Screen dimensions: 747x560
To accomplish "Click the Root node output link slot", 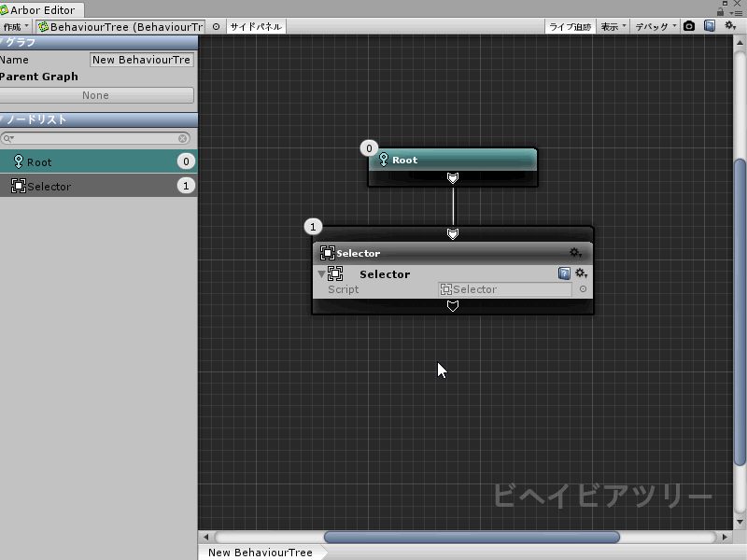I will (453, 177).
